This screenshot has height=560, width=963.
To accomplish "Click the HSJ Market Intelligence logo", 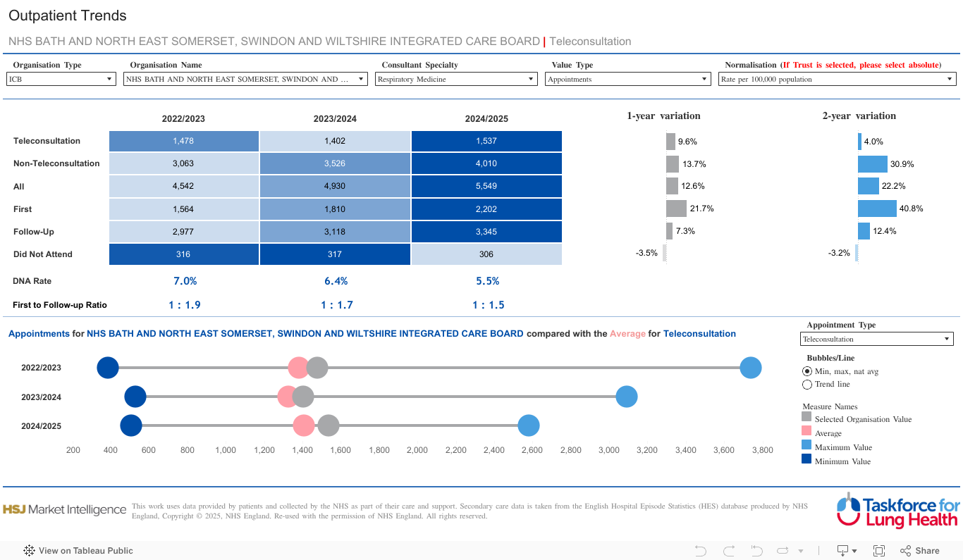I will click(x=65, y=509).
